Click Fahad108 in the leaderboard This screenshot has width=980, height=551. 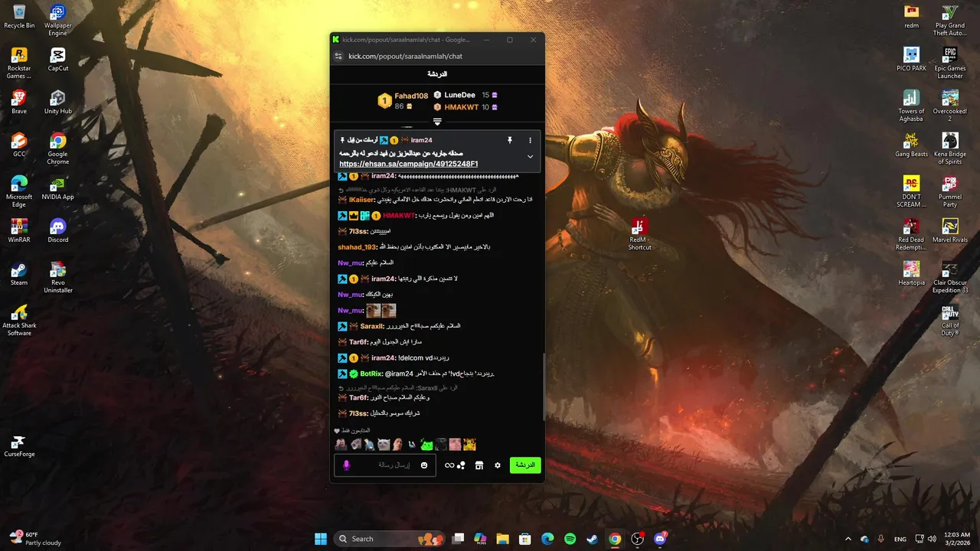tap(411, 96)
